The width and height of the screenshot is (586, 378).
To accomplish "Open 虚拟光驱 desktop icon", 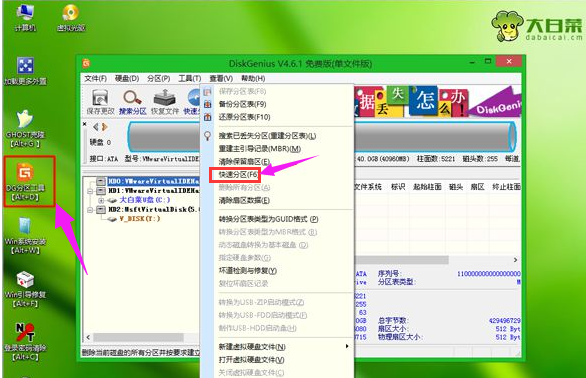I will (x=71, y=18).
